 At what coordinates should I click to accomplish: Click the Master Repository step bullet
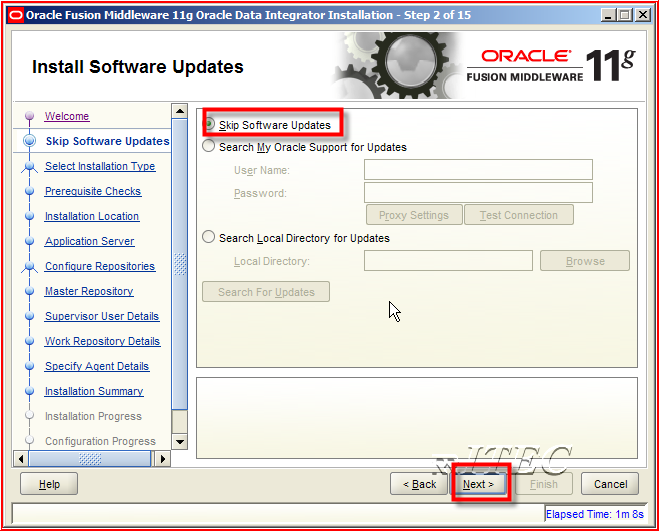pos(29,291)
